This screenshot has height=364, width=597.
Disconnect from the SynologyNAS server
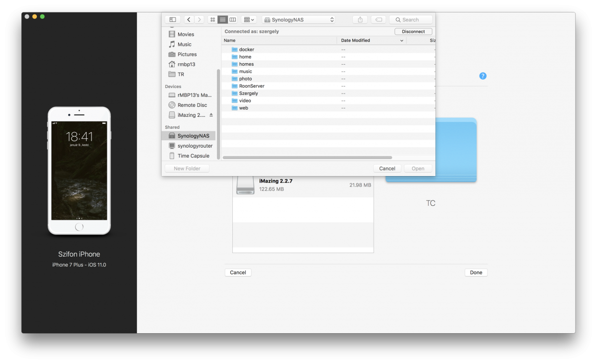click(413, 31)
